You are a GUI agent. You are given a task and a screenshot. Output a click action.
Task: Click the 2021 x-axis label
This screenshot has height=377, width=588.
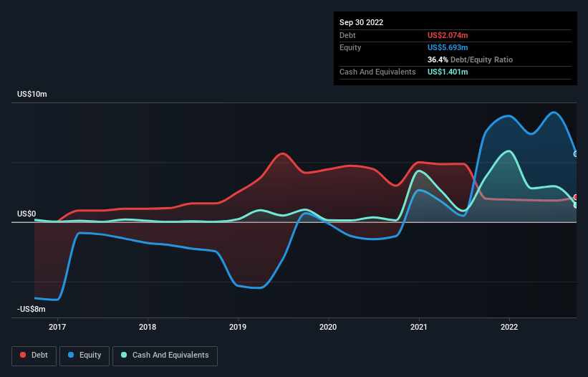tap(418, 327)
